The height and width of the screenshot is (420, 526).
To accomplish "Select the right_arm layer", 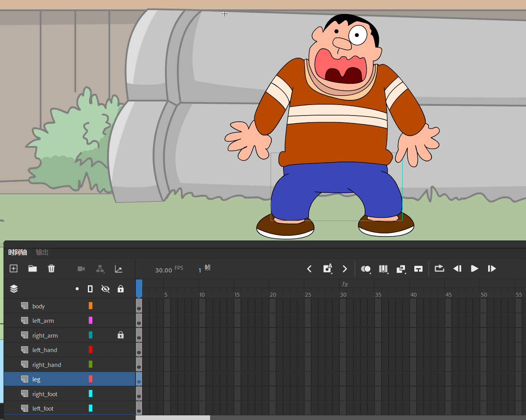I will pos(70,335).
